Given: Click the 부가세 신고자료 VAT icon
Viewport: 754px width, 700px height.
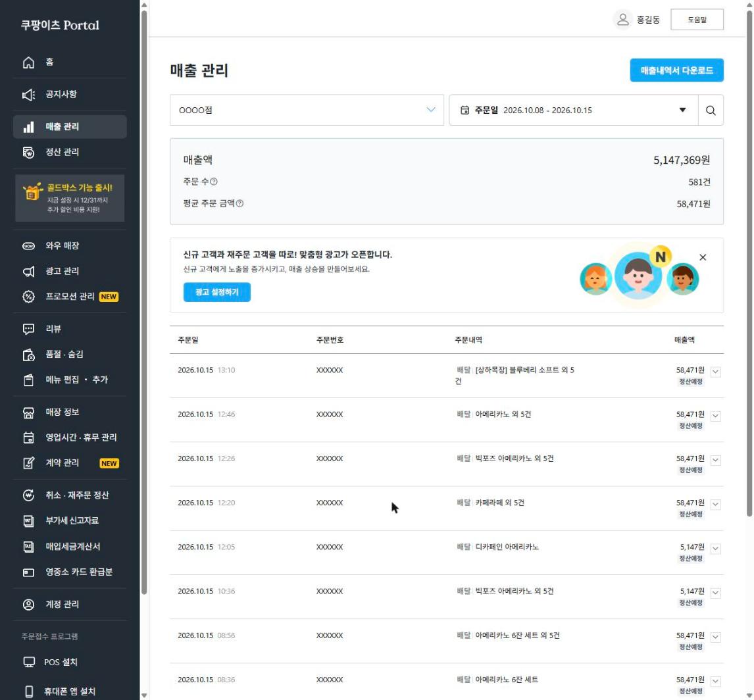Looking at the screenshot, I should (x=29, y=520).
